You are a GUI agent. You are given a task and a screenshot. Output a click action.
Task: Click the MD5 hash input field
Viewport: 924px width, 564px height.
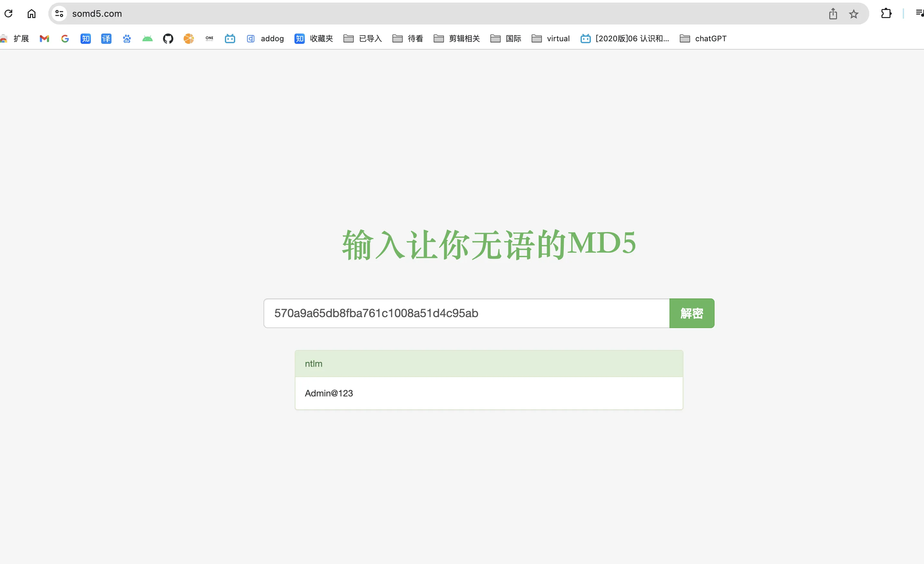467,313
